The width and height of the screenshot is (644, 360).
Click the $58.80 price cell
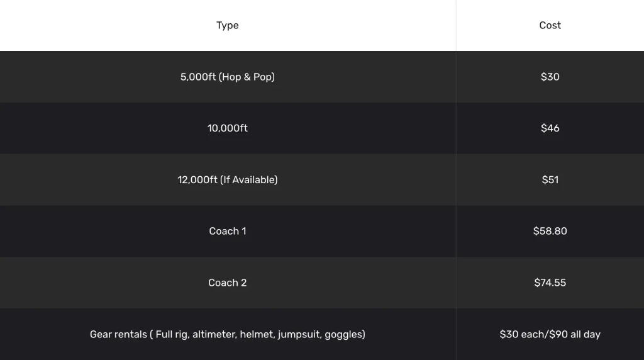550,231
